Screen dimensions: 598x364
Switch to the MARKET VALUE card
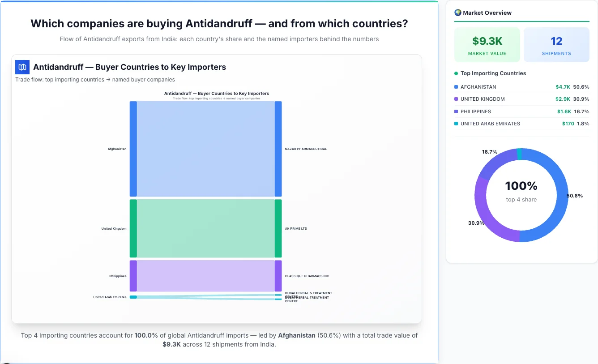click(487, 44)
